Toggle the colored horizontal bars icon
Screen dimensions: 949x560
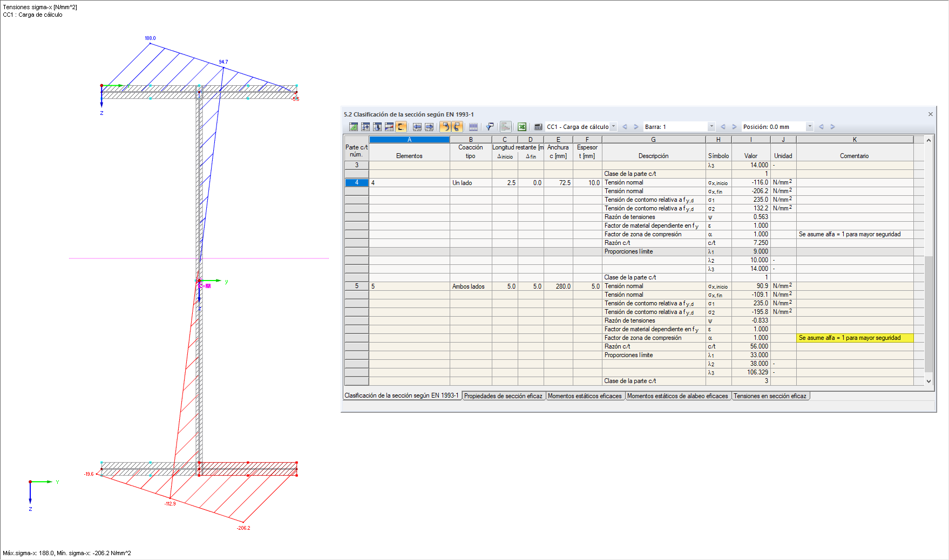pyautogui.click(x=506, y=127)
